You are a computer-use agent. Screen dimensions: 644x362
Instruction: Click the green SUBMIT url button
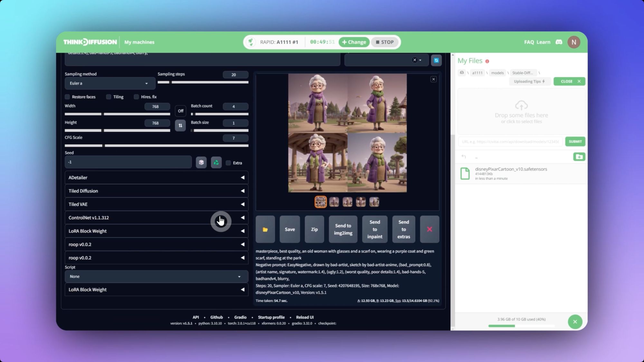click(575, 142)
